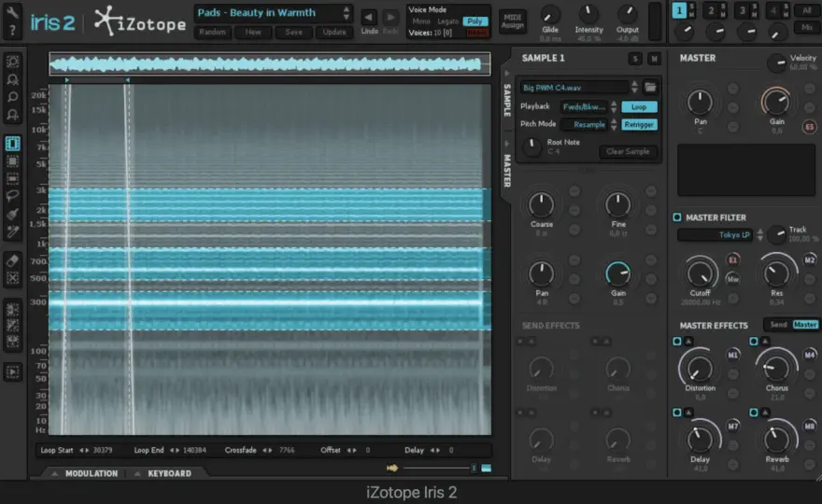
Task: Click the zoom selection tool at top
Action: (12, 62)
